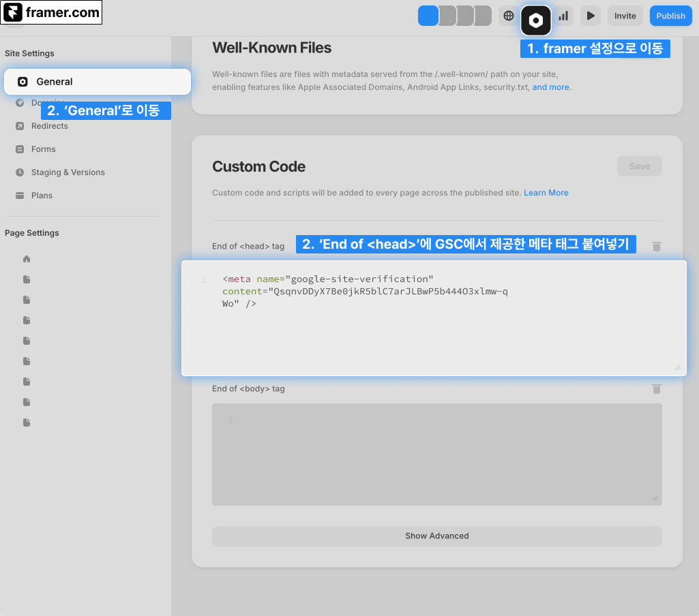Open the Forms settings
Viewport: 699px width, 616px height.
pos(43,149)
